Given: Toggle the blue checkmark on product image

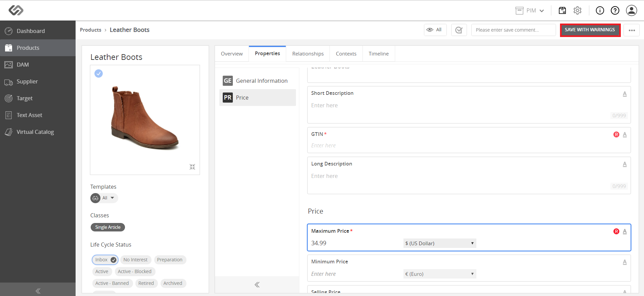Looking at the screenshot, I should coord(98,73).
